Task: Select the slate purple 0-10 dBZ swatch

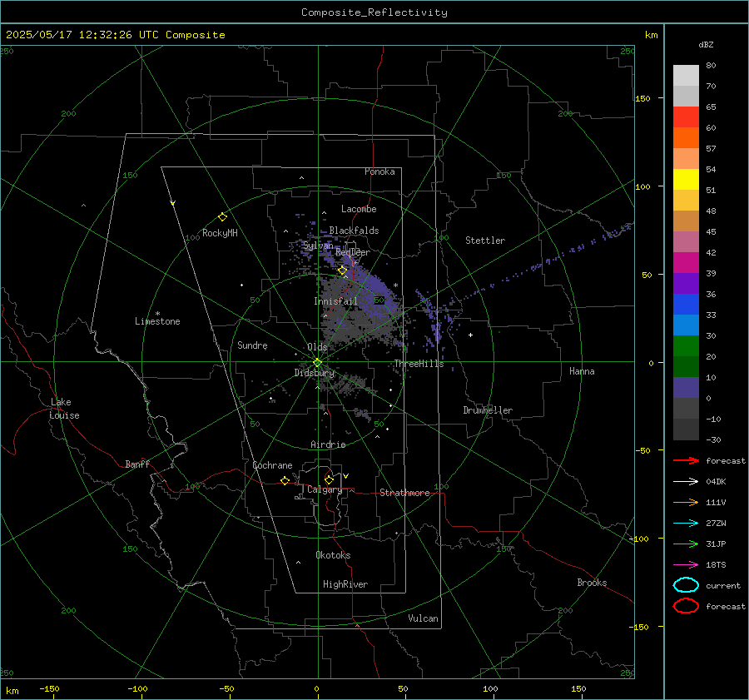Action: [x=686, y=388]
